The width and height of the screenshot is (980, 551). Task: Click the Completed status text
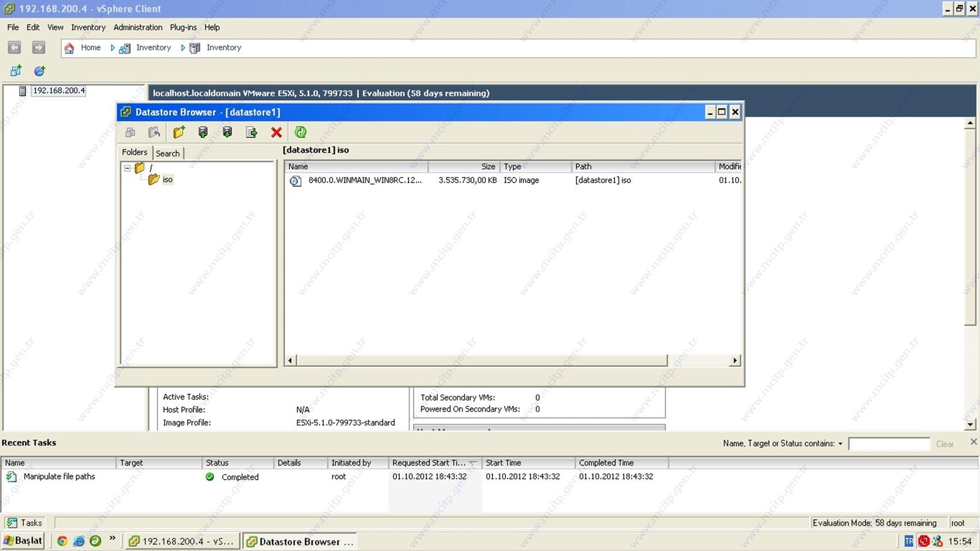click(x=240, y=477)
